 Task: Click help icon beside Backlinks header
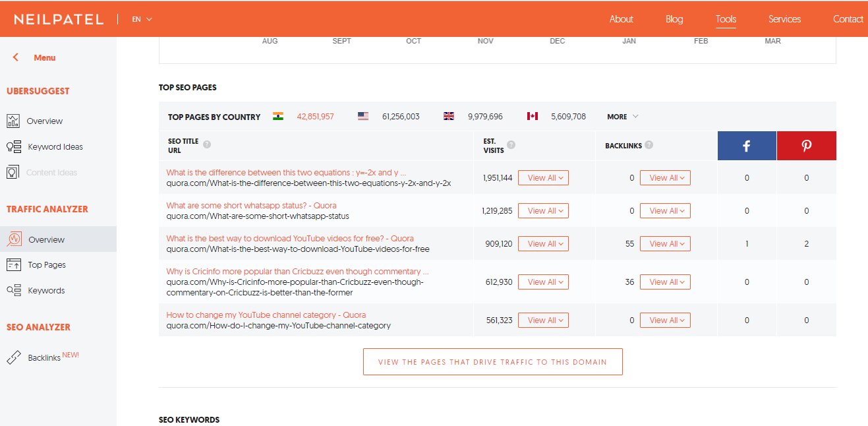tap(649, 145)
